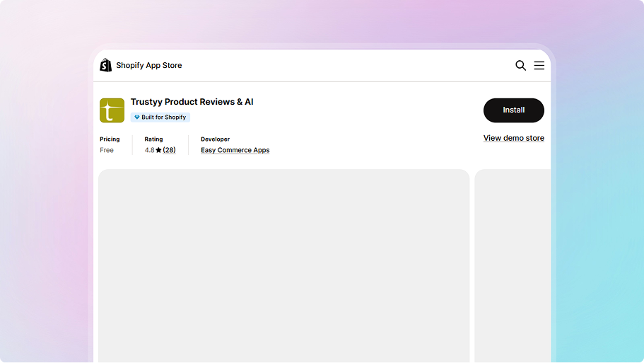Click the 4.8 rating value
This screenshot has width=644, height=363.
(x=149, y=150)
